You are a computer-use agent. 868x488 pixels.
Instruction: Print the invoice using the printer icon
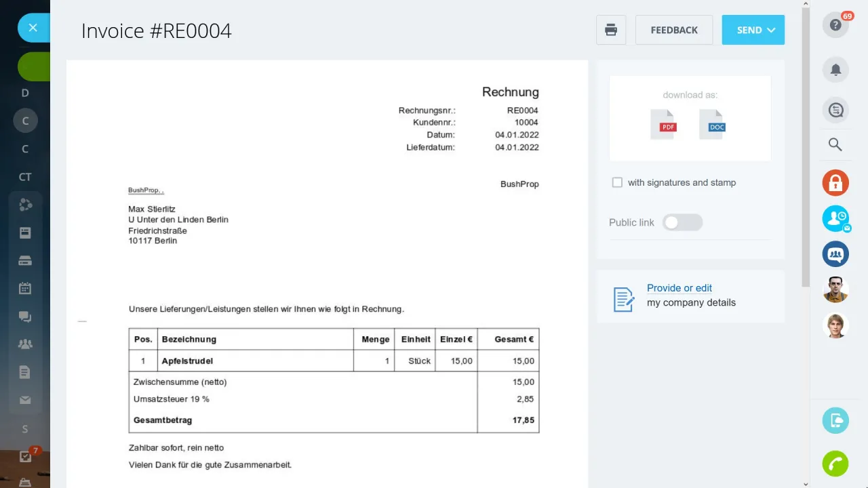pos(610,30)
